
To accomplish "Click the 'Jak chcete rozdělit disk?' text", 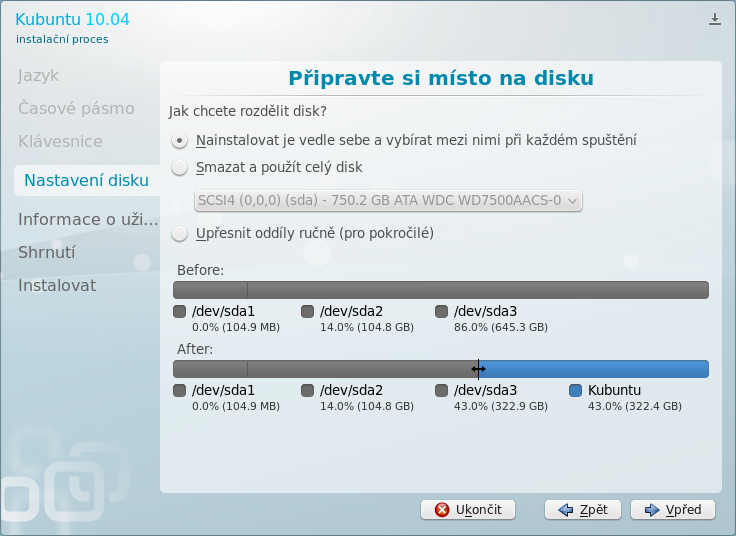I will pos(247,112).
